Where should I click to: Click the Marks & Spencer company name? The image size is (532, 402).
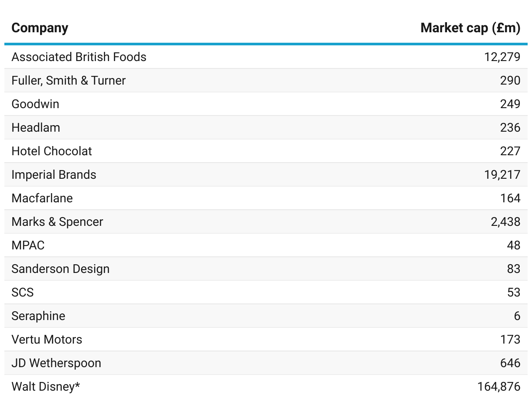(x=57, y=221)
